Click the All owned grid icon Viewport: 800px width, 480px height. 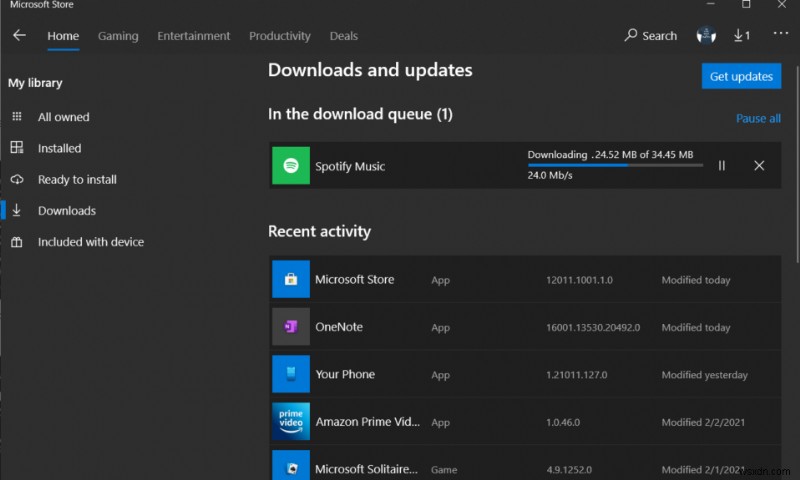click(x=17, y=117)
